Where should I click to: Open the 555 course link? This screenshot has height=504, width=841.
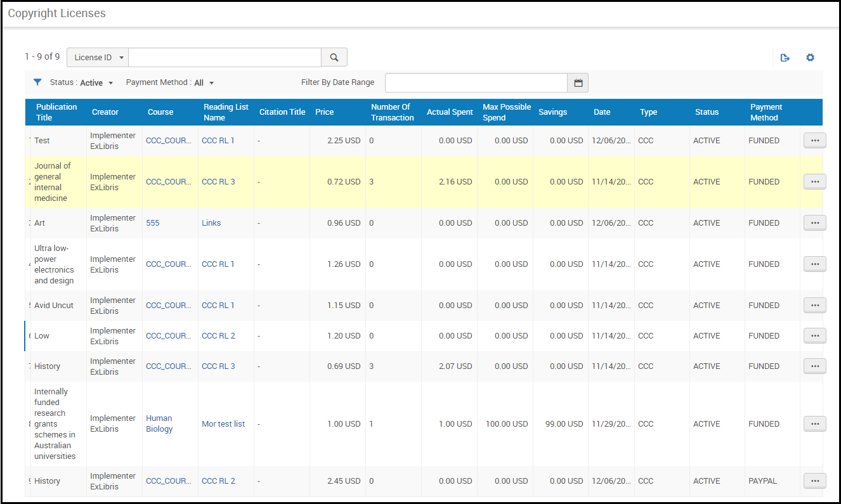pyautogui.click(x=153, y=223)
